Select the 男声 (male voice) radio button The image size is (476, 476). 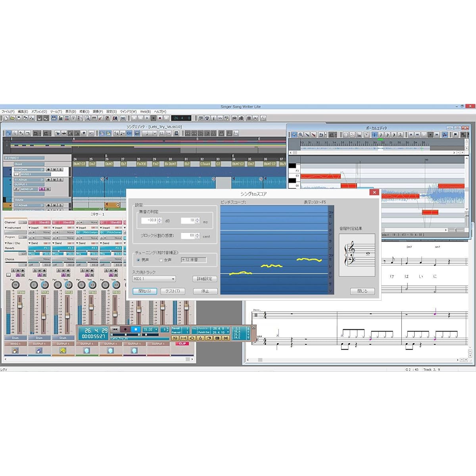(x=138, y=260)
